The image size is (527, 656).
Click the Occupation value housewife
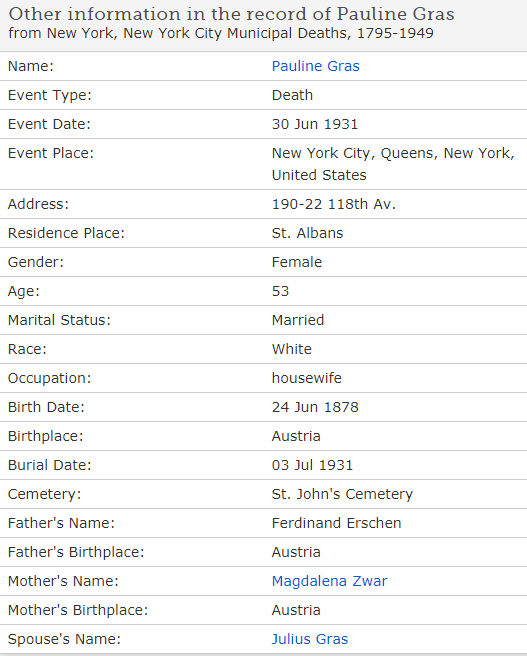point(307,378)
